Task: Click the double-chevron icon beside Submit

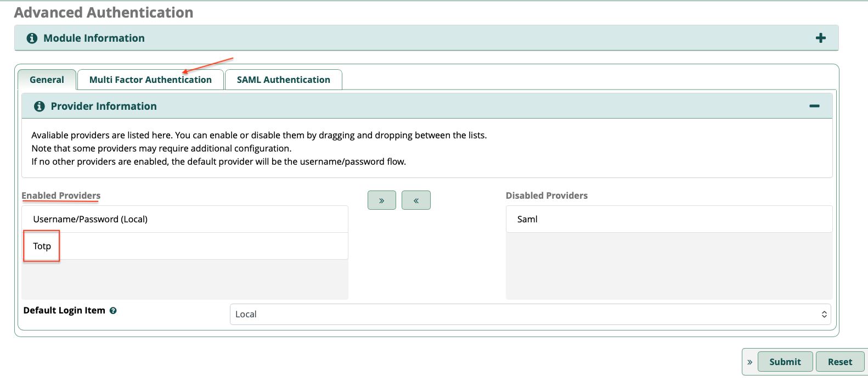Action: (x=749, y=362)
